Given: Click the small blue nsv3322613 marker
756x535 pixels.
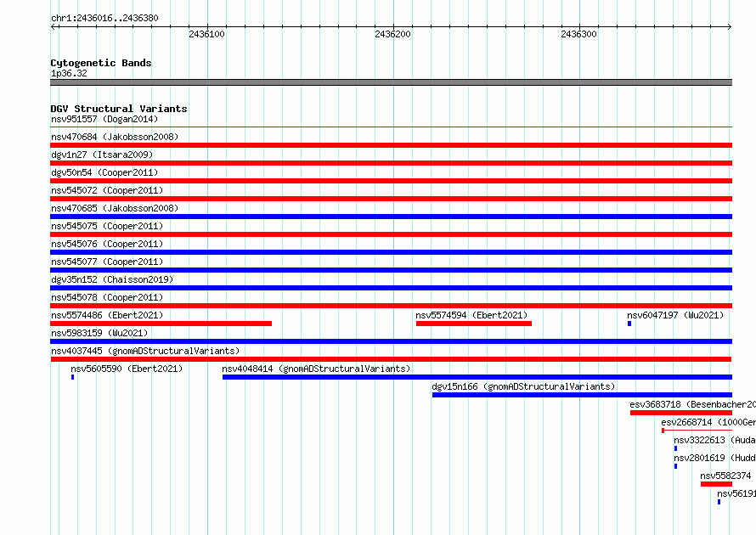Looking at the screenshot, I should (x=675, y=448).
